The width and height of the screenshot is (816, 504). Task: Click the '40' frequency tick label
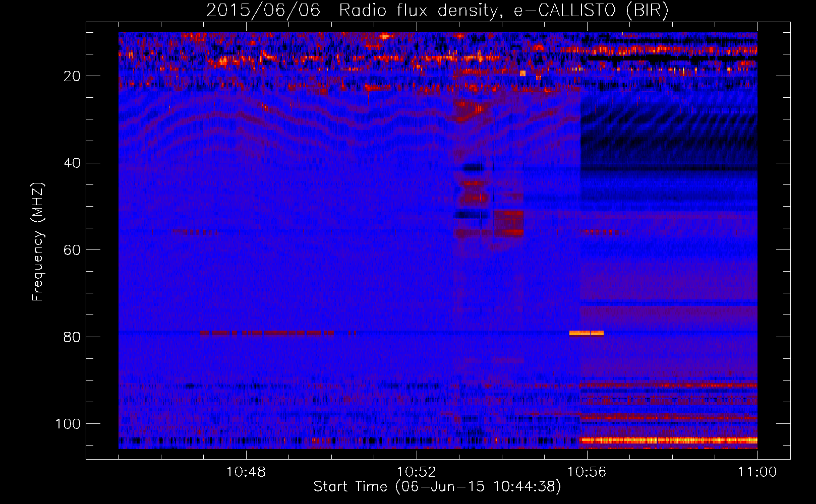(x=73, y=163)
